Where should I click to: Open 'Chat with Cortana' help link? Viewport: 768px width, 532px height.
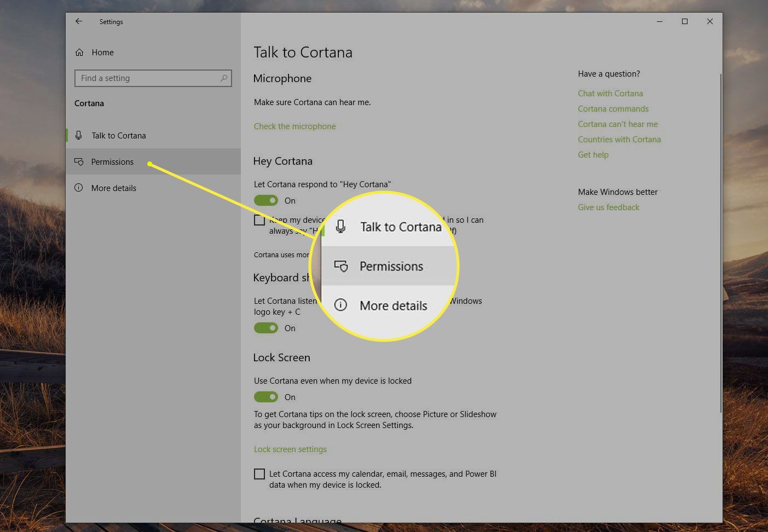click(x=610, y=94)
